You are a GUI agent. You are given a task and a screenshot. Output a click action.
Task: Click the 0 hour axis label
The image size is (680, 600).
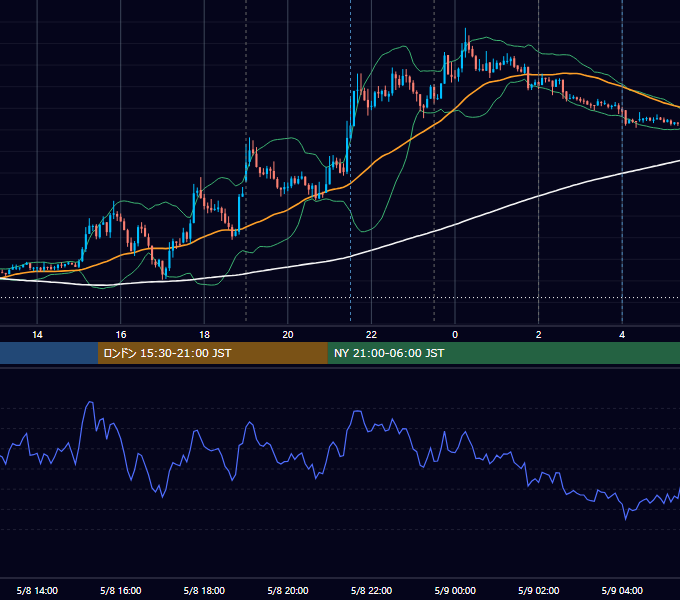[x=455, y=335]
